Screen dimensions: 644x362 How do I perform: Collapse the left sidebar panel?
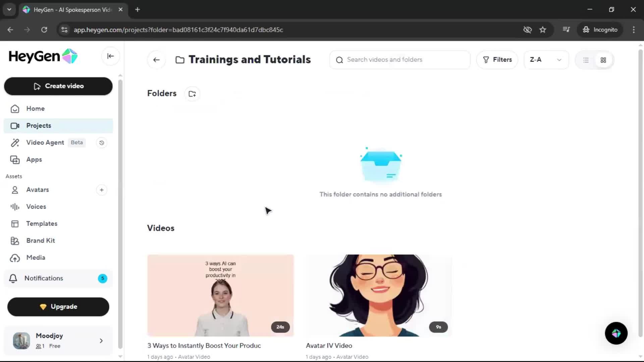point(110,56)
